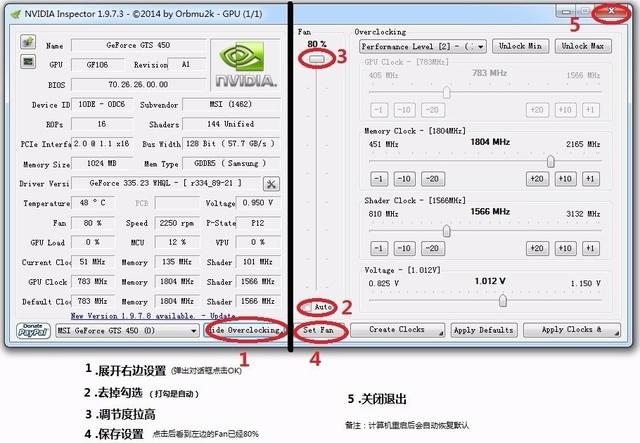Click the Shader Clock slider handle

pyautogui.click(x=447, y=231)
